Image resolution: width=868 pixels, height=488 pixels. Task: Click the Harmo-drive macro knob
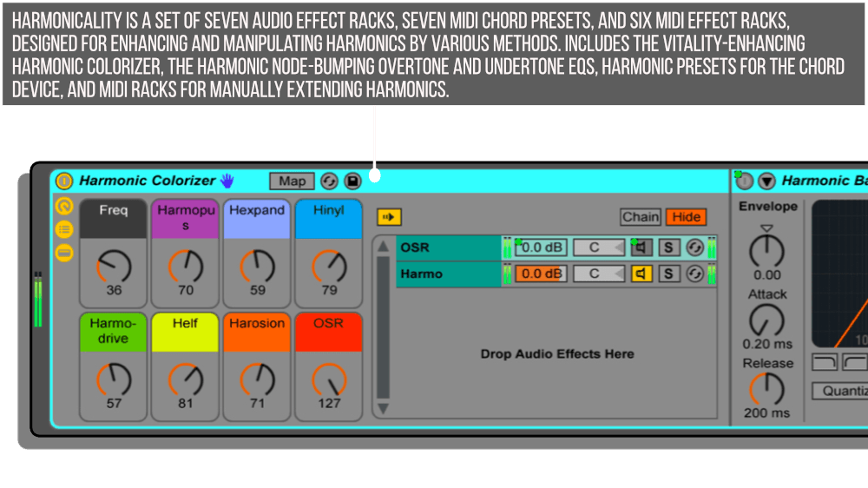(x=114, y=380)
